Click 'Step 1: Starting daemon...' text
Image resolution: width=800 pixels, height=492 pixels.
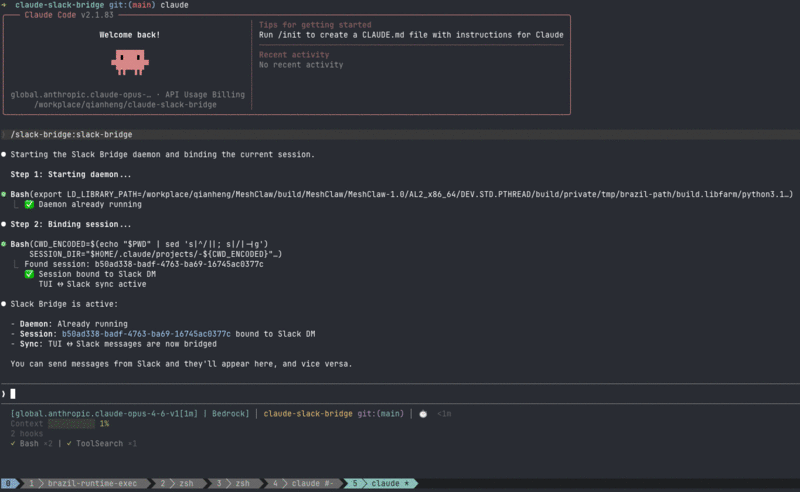70,174
